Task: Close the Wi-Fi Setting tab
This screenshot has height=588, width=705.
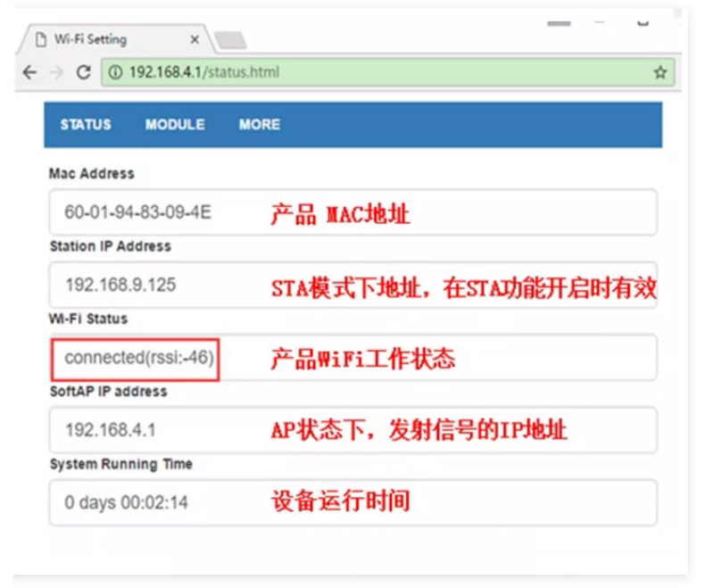Action: (195, 39)
